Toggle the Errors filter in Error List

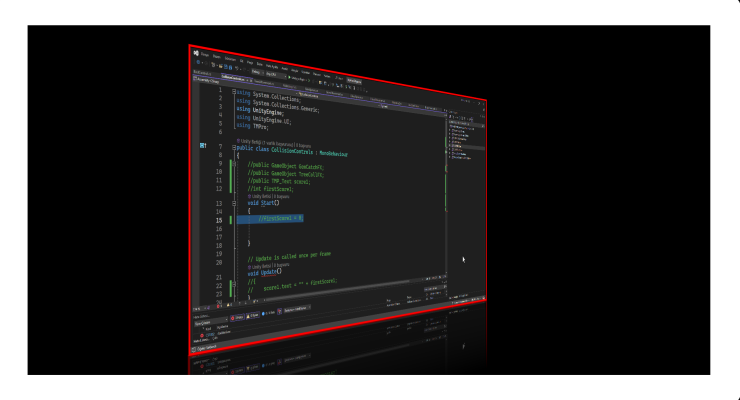click(x=239, y=316)
